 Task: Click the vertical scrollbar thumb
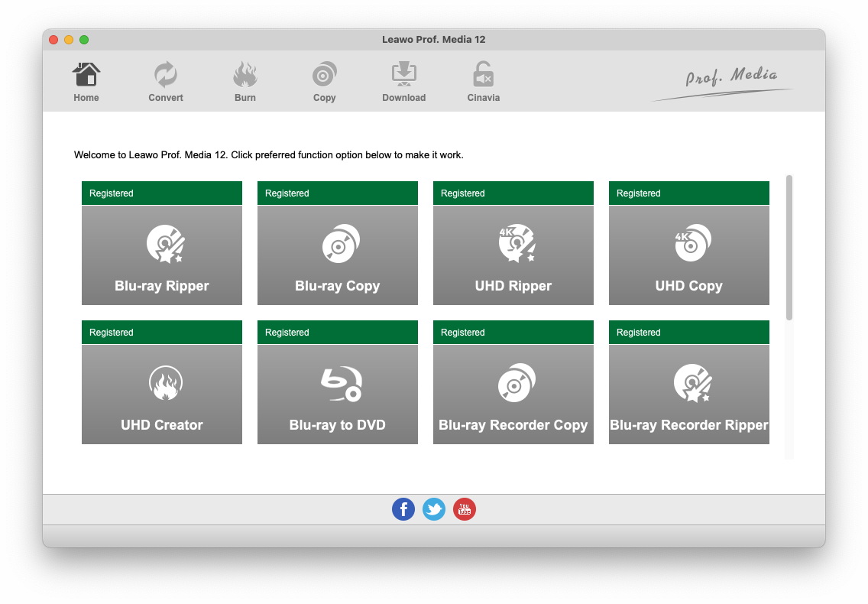[789, 247]
